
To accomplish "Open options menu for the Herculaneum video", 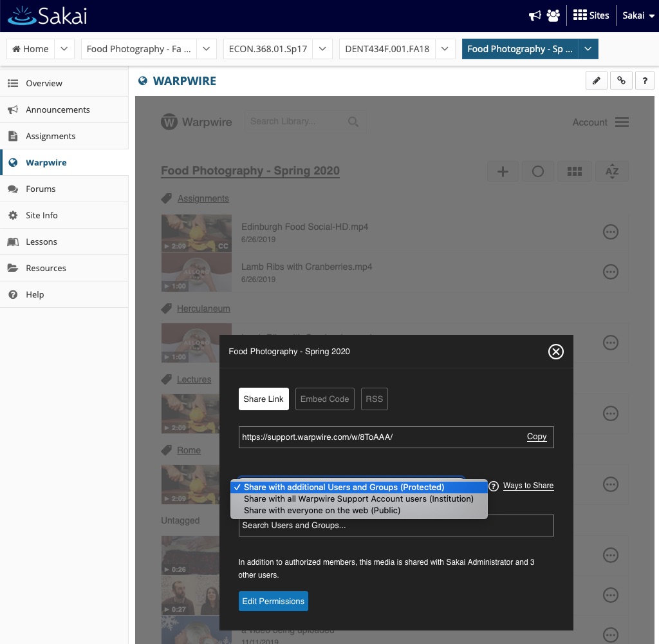I will 611,343.
